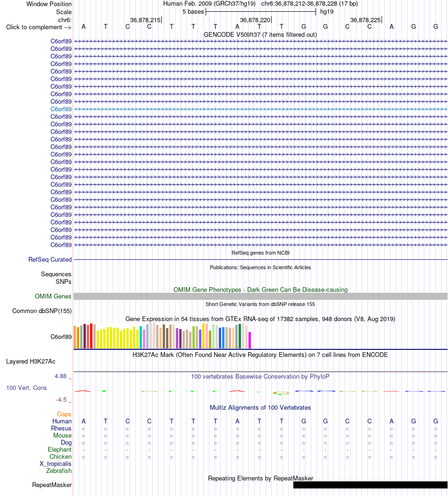448x496 pixels.
Task: Click the gray OMIM Genes bar
Action: [260, 297]
